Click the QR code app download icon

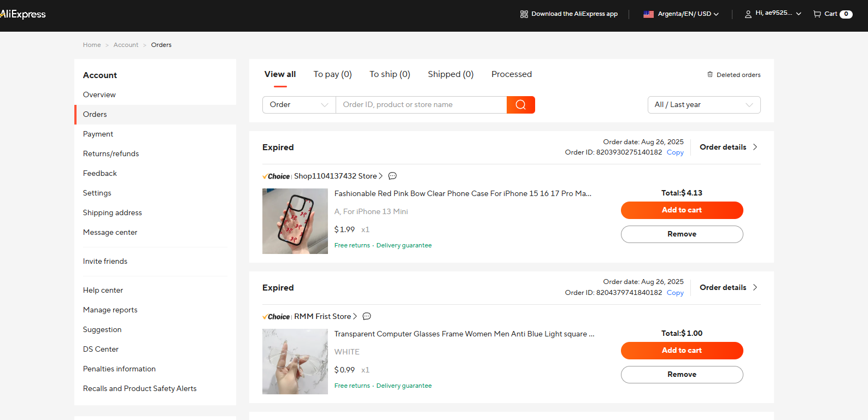[x=524, y=14]
